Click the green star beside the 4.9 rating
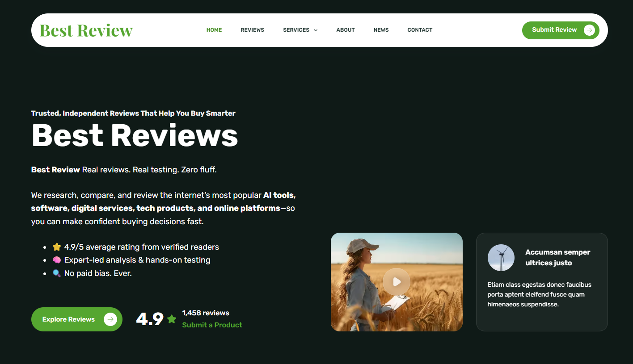 (172, 318)
